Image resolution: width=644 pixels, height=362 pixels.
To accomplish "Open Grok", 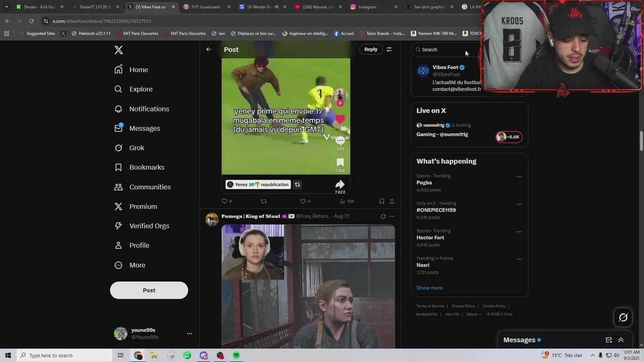I will (x=129, y=148).
